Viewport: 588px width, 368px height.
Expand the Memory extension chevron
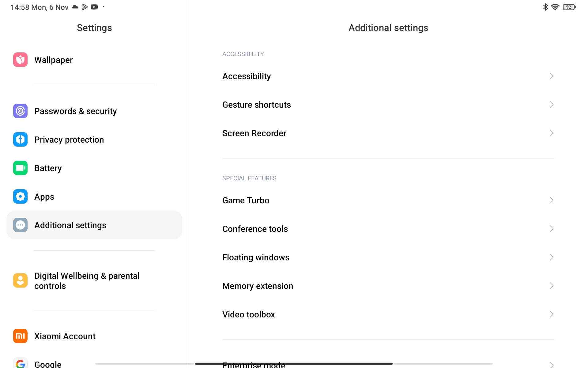(x=551, y=286)
